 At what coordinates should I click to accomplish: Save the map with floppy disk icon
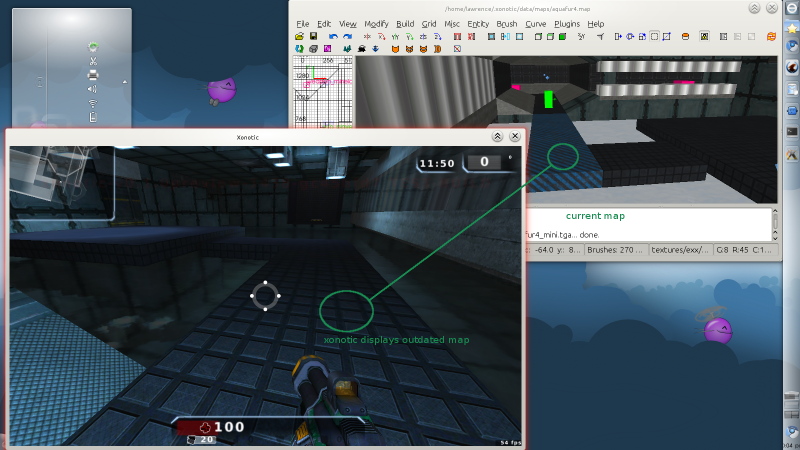click(x=313, y=37)
